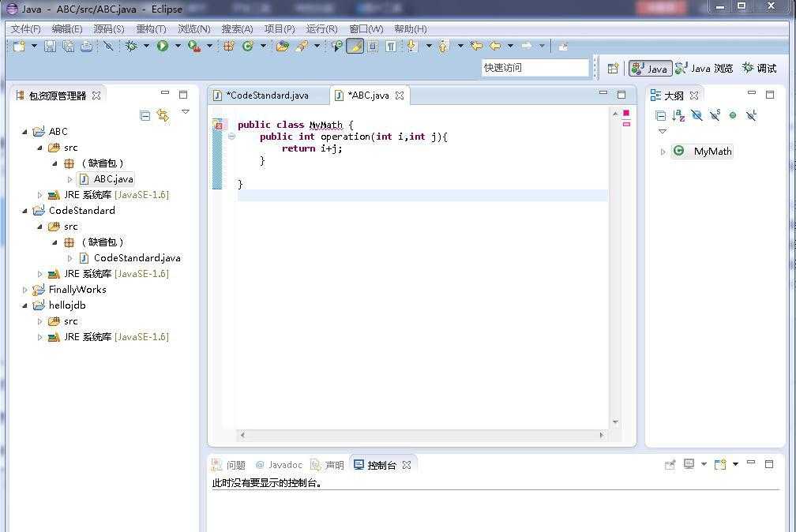Click the Search flashlight toolbar icon
The height and width of the screenshot is (532, 796).
point(302,47)
